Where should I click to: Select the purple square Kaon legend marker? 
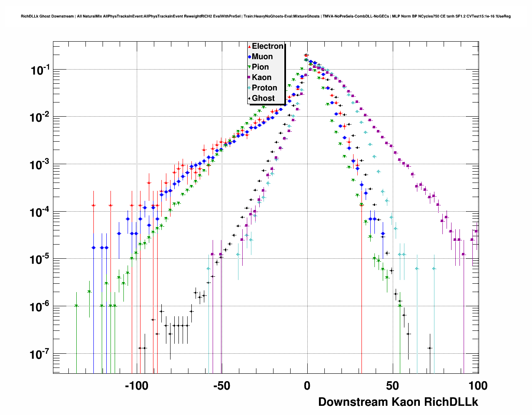click(249, 78)
